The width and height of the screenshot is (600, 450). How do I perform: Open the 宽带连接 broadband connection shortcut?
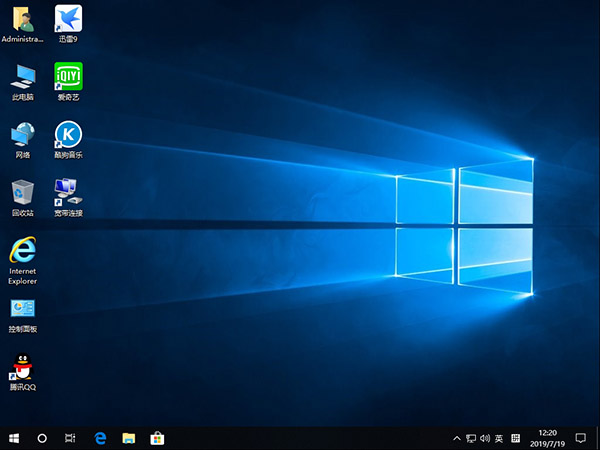click(x=68, y=198)
